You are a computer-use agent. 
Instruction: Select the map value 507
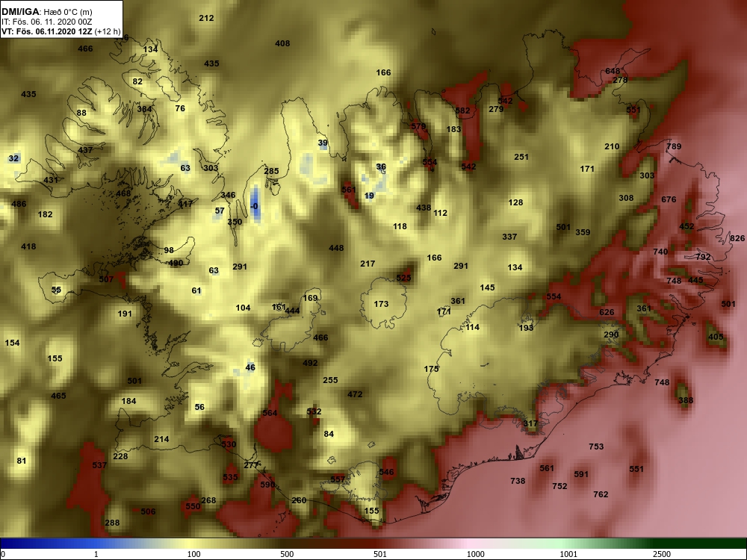click(x=106, y=279)
